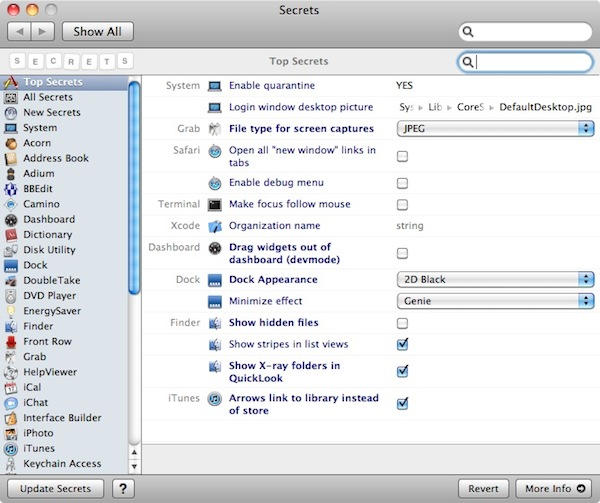Choose the Finder category in sidebar
The image size is (600, 503).
(x=40, y=326)
